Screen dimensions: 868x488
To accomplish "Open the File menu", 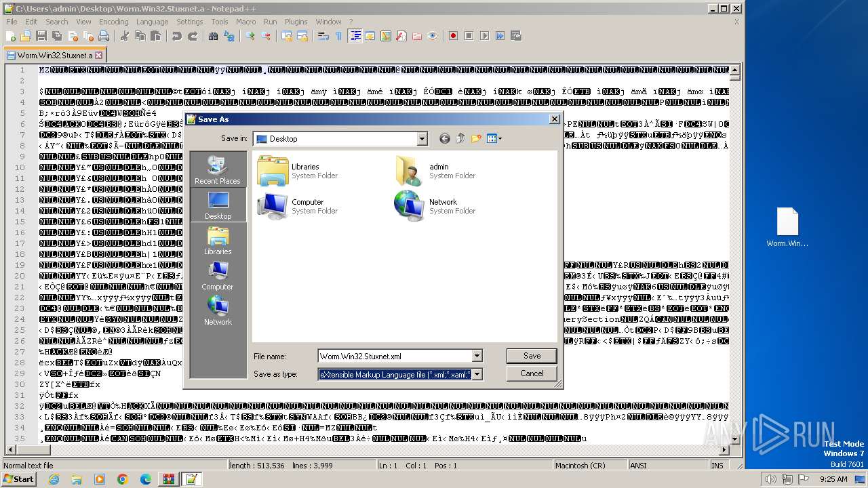I will click(12, 22).
